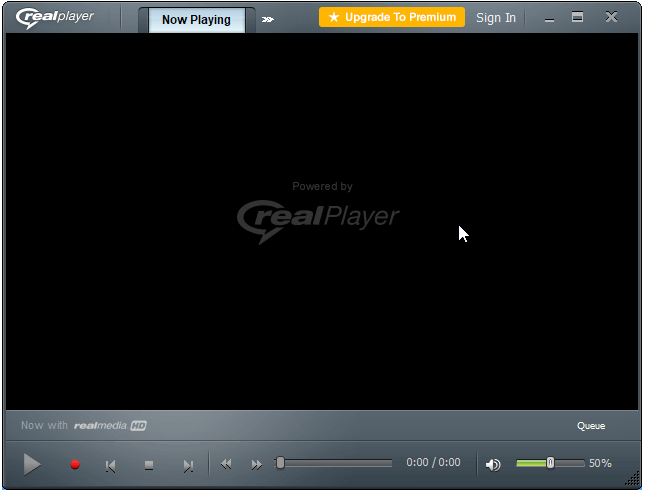
Task: Click the Fast Forward button
Action: click(x=257, y=464)
